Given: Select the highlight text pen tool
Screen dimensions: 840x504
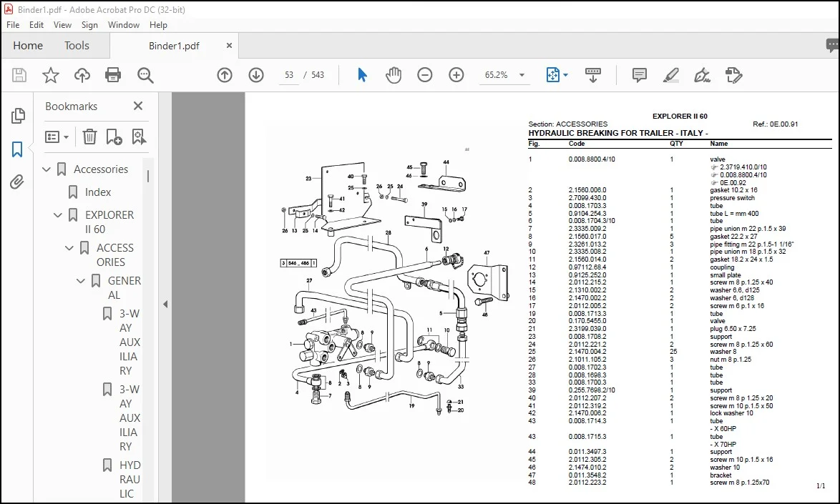Looking at the screenshot, I should [x=670, y=75].
